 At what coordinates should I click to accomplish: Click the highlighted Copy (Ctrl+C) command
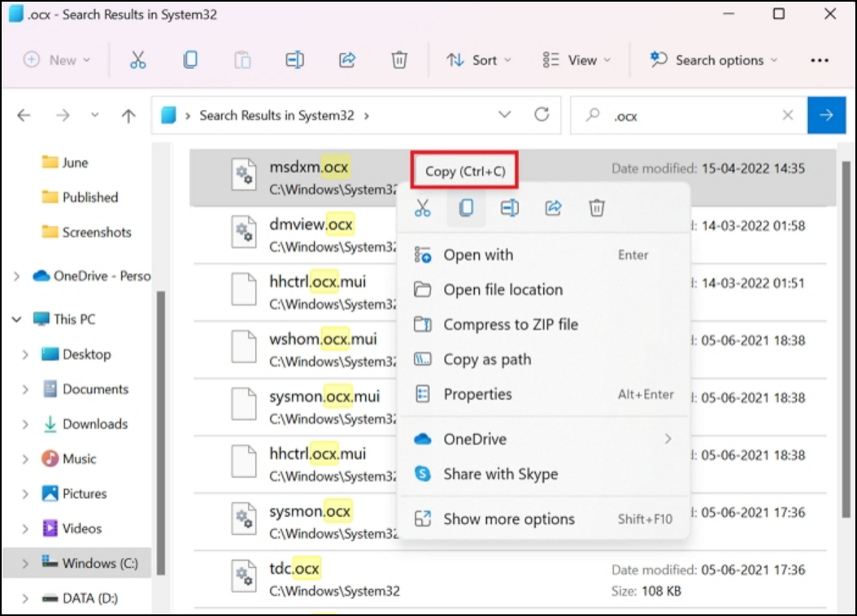pos(464,171)
